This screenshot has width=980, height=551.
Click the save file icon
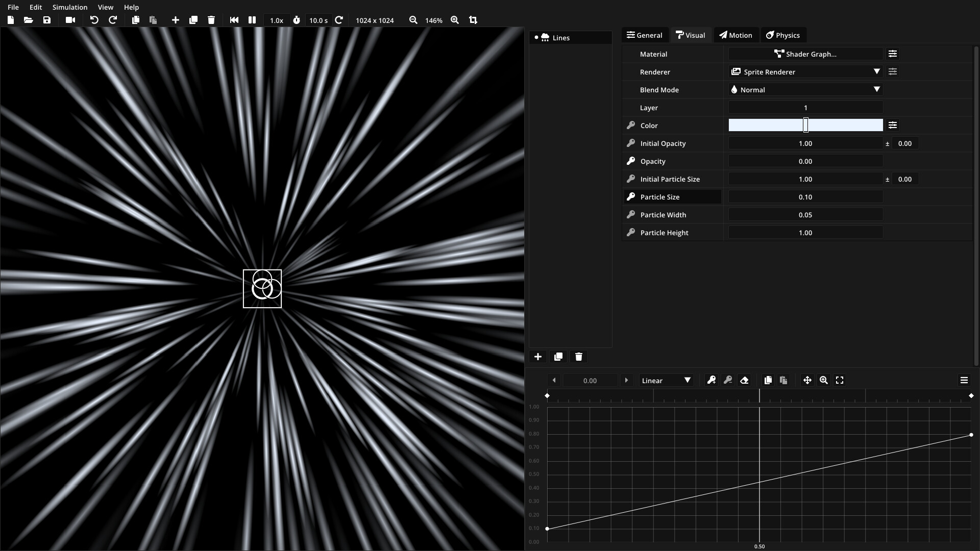[47, 20]
